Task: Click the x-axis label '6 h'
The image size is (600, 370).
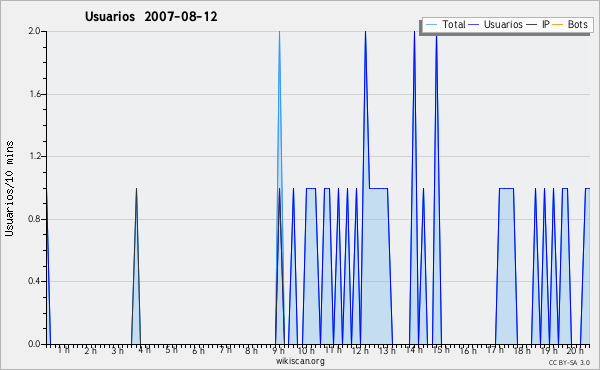Action: tap(198, 350)
